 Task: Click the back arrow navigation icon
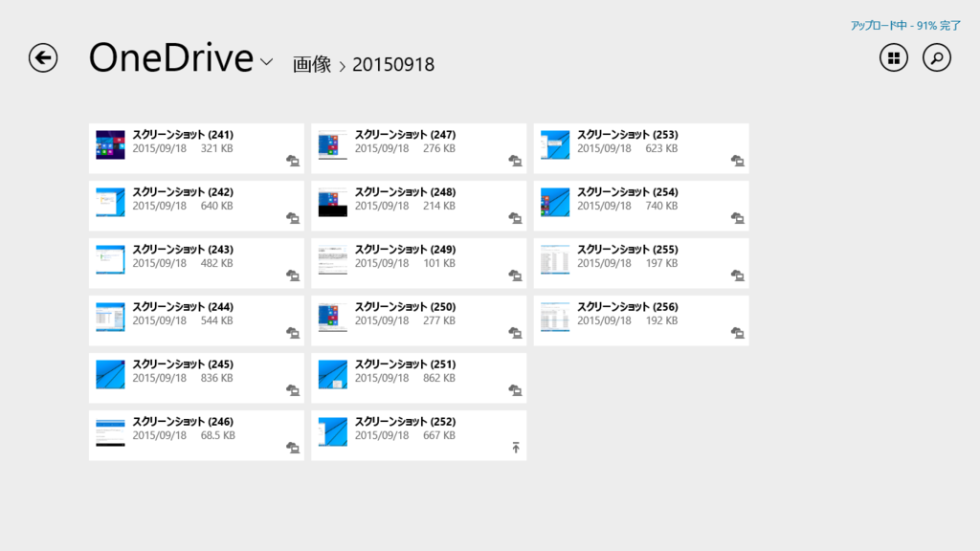[x=43, y=58]
